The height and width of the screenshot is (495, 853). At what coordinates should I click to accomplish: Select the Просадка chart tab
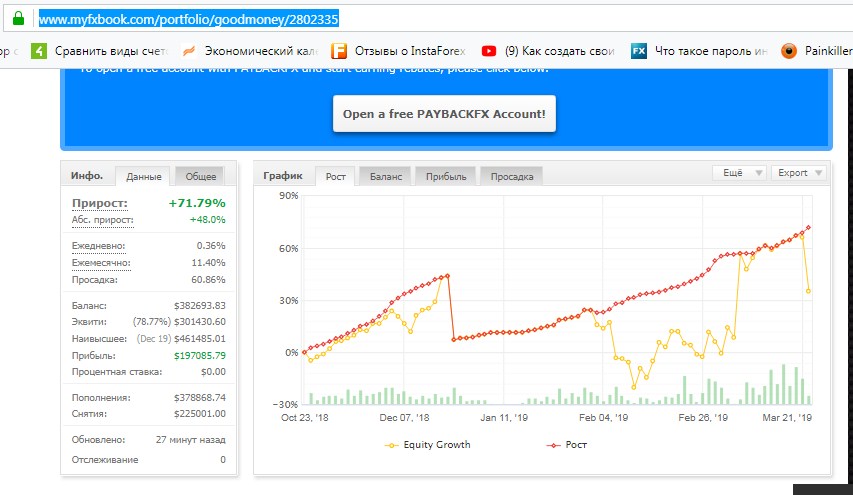click(512, 176)
